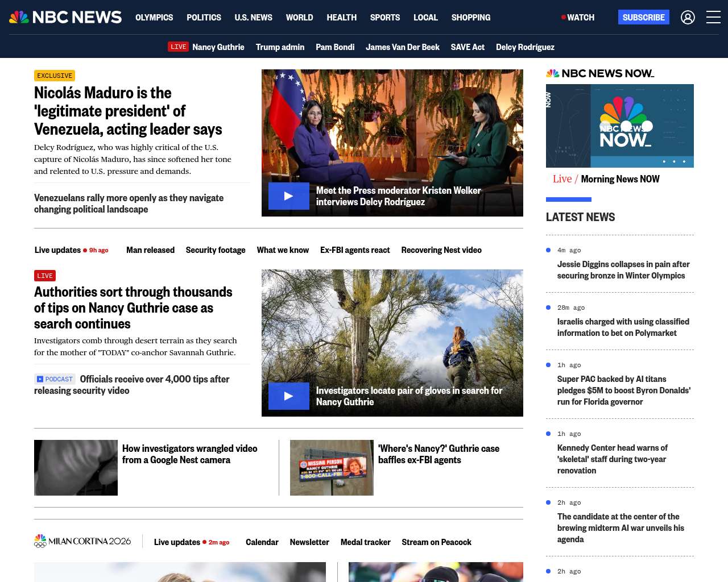
Task: Open the Watch live link
Action: (578, 18)
